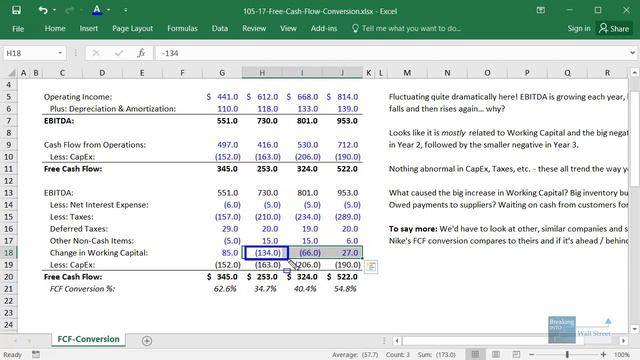Image resolution: width=640 pixels, height=360 pixels.
Task: Click the zoom in plus icon
Action: coord(603,354)
